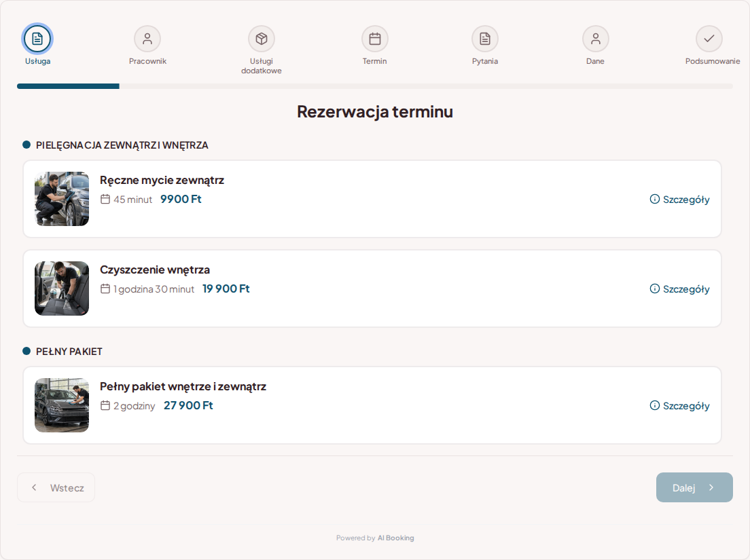Viewport: 750px width, 560px height.
Task: Click the left chevron in Wstecz button
Action: pyautogui.click(x=34, y=487)
